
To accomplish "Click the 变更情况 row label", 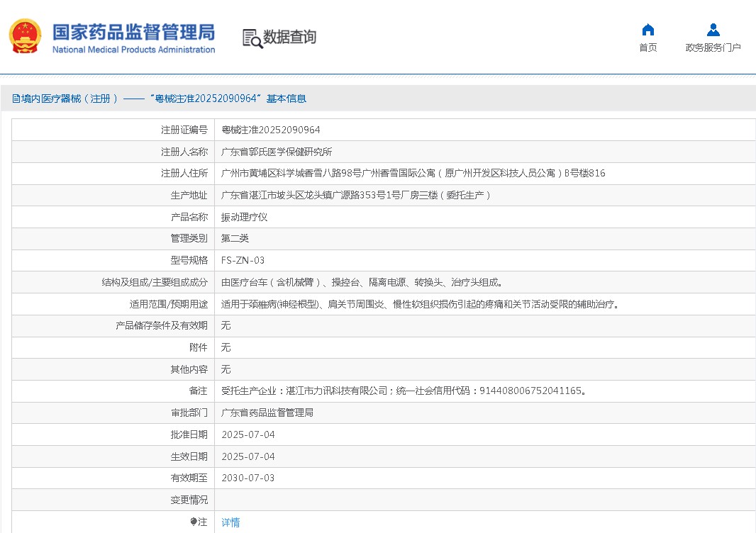I will [189, 500].
